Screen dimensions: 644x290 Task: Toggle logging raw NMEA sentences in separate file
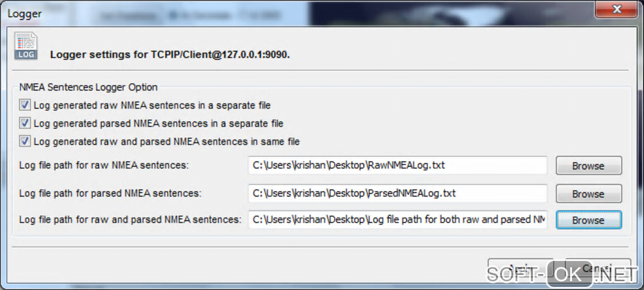coord(25,105)
